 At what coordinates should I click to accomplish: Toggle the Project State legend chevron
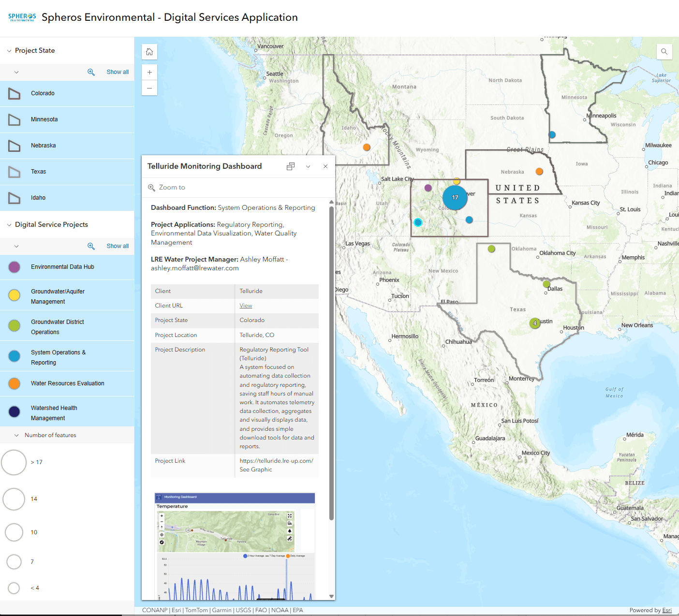click(x=16, y=72)
